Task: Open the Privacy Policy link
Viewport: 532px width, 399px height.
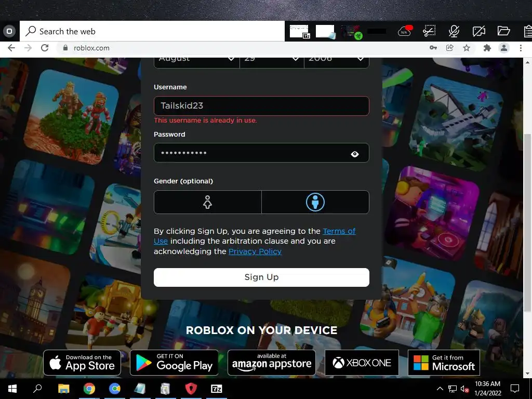Action: click(x=255, y=251)
